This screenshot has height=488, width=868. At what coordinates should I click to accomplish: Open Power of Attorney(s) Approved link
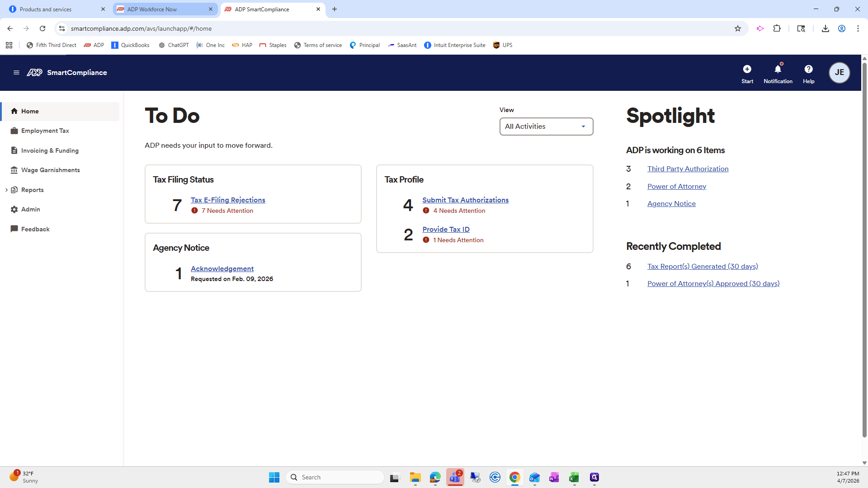(713, 283)
